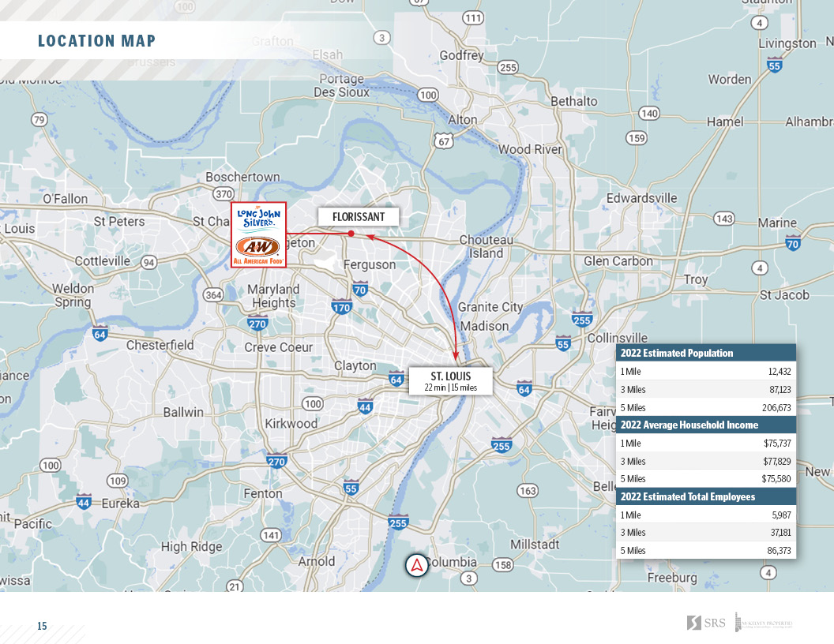834x644 pixels.
Task: Click the Route 158 marker near Columbia
Action: point(502,564)
